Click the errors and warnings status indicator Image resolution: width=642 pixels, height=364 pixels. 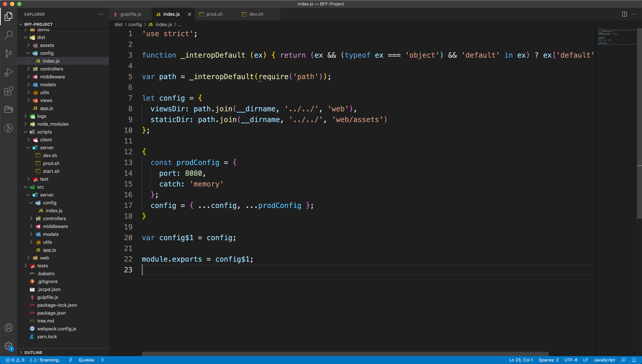pos(15,360)
